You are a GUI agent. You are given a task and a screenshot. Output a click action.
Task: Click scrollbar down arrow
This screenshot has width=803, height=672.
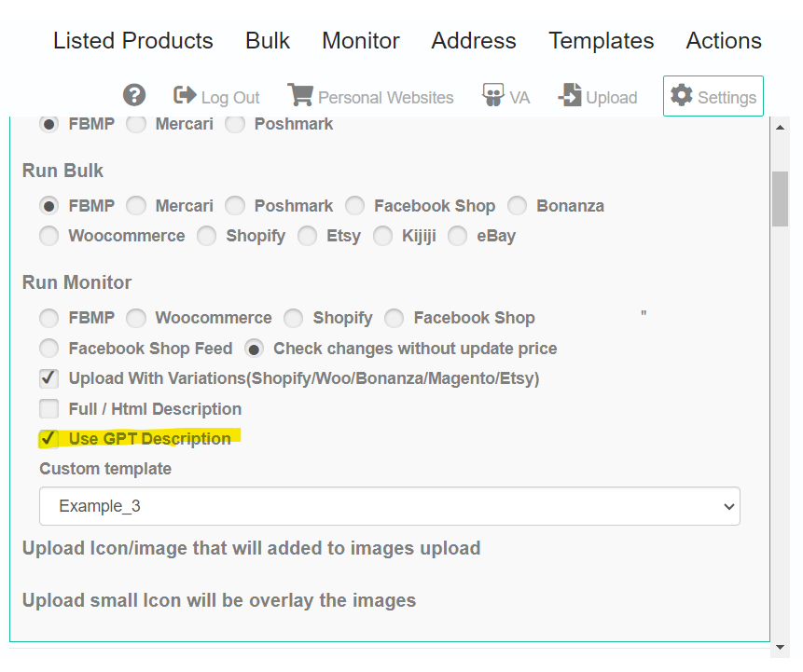780,647
